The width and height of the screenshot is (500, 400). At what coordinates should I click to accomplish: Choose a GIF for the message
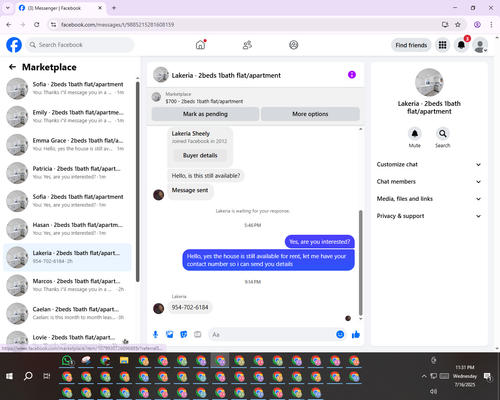(x=198, y=334)
